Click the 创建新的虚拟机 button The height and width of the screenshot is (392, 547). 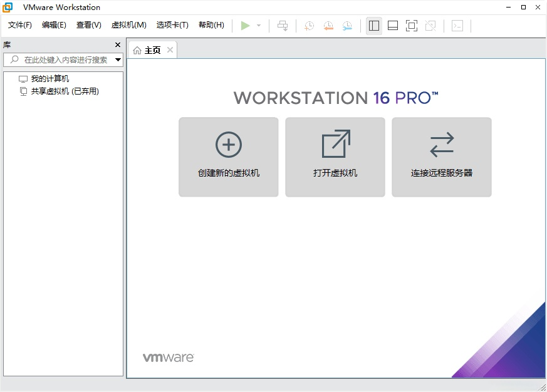click(x=229, y=157)
